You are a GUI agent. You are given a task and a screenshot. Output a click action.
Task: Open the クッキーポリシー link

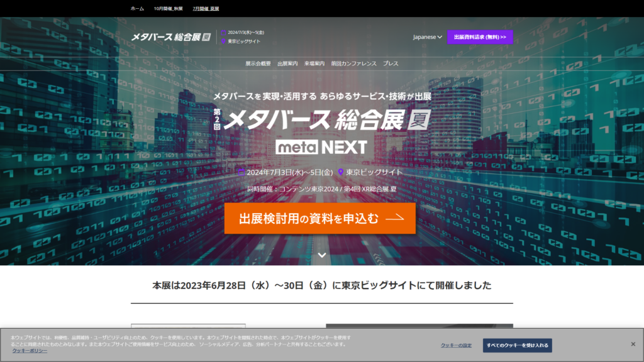(30, 351)
